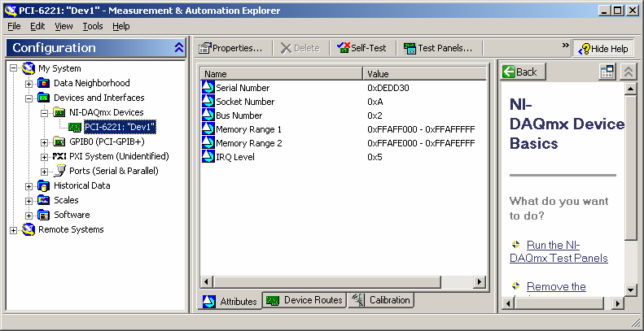Open device Properties from toolbar
The width and height of the screenshot is (644, 331).
click(x=231, y=48)
